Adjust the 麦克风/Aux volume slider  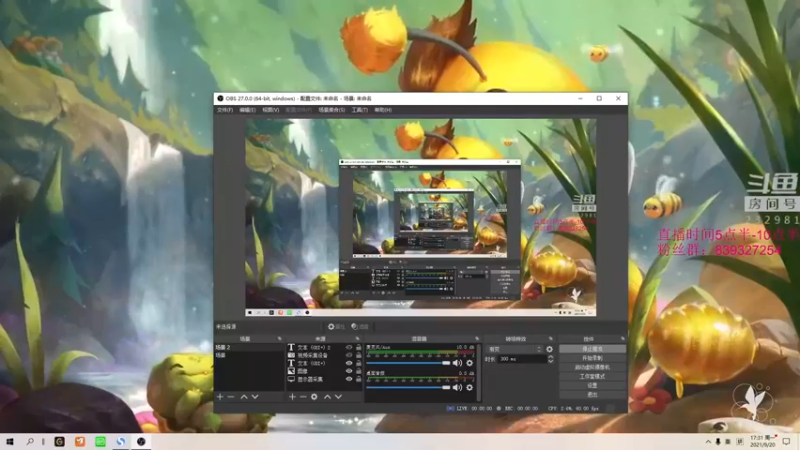(408, 363)
